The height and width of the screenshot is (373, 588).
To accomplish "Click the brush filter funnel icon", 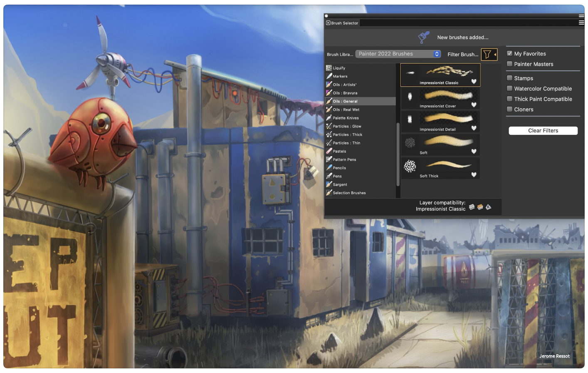I will tap(487, 55).
